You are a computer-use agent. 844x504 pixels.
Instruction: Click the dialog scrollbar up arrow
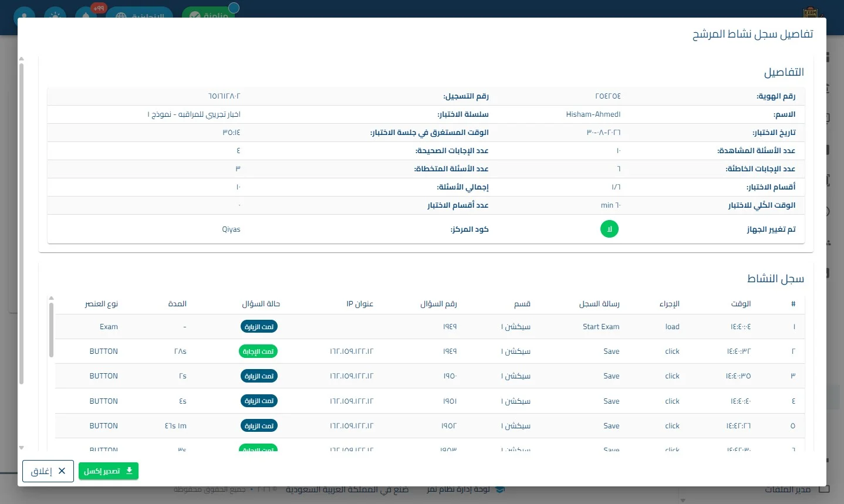tap(22, 59)
